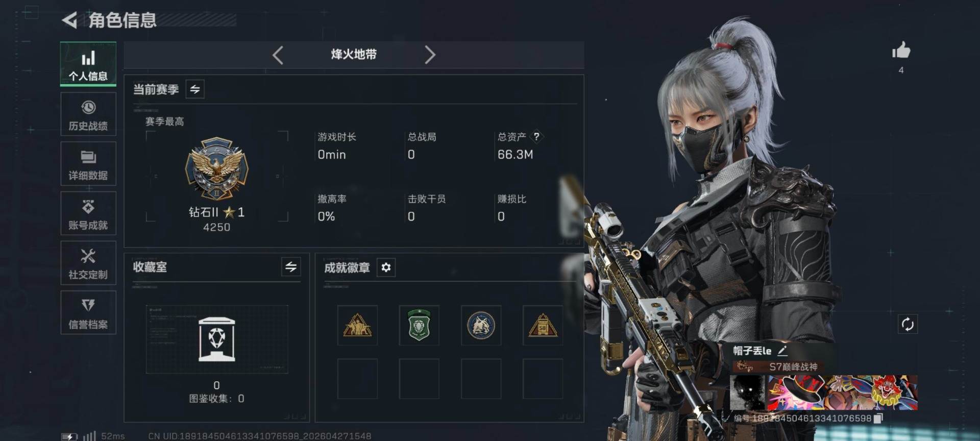The image size is (980, 441).
Task: Toggle the 收藏室 swap button
Action: [x=291, y=267]
